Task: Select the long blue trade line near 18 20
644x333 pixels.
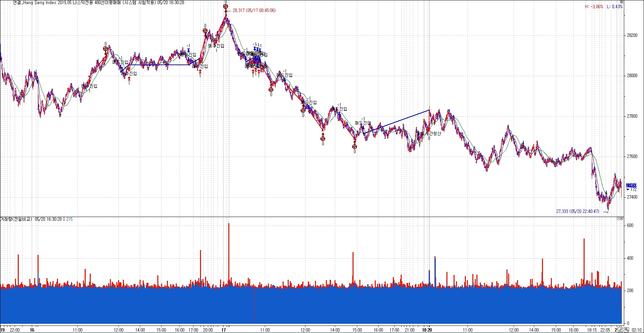Action: 396,122
